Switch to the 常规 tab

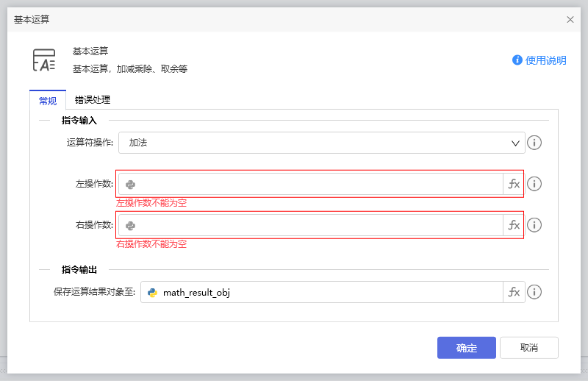[47, 101]
